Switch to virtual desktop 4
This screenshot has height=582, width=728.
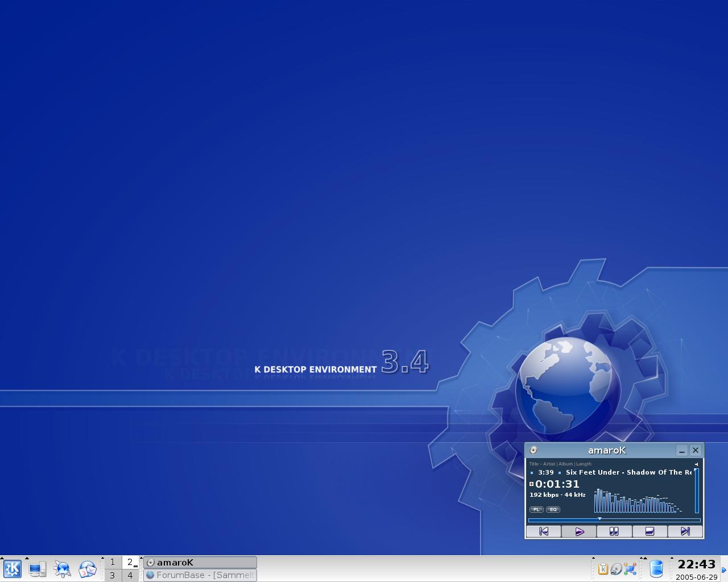point(130,575)
